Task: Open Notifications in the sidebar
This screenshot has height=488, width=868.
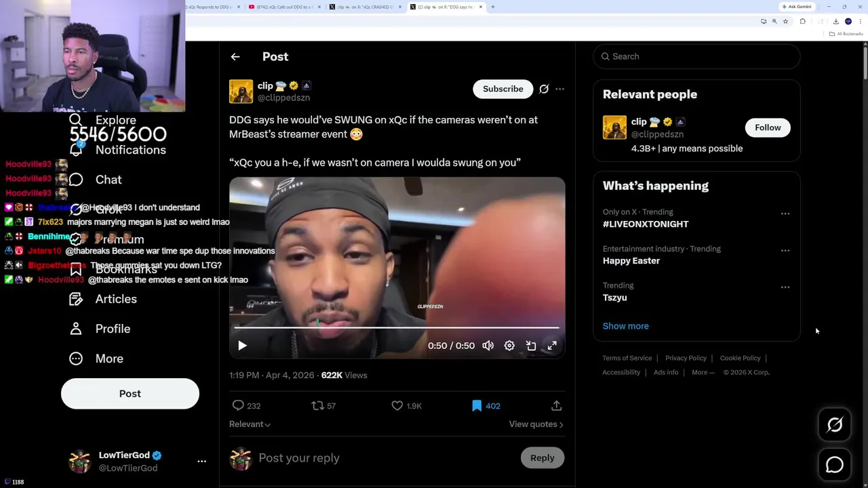Action: click(117, 150)
